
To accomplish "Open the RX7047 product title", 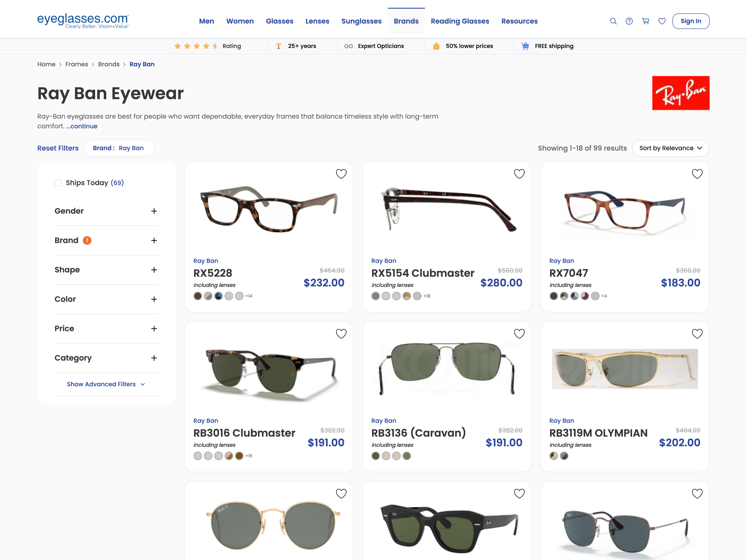I will (x=568, y=273).
